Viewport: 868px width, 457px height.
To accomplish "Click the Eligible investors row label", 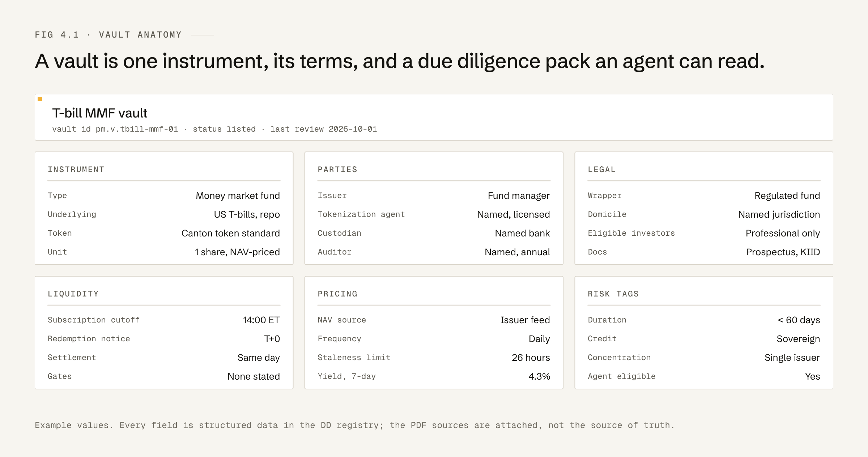I will [x=631, y=233].
